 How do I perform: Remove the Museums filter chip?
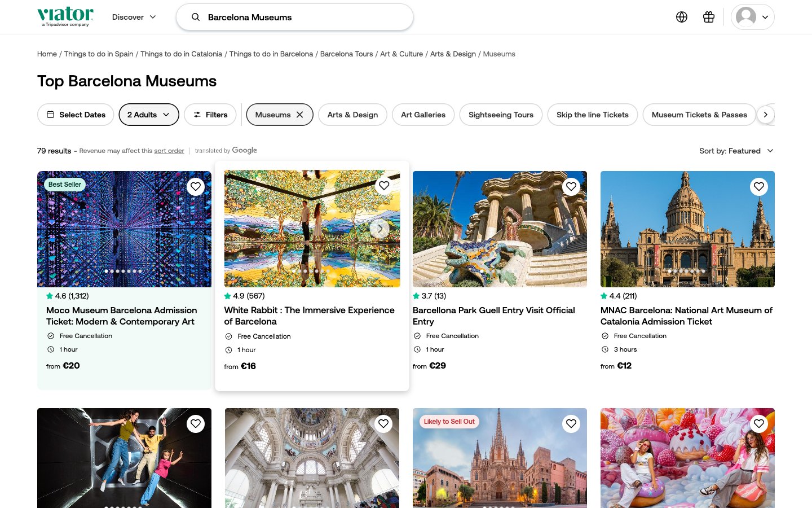300,115
